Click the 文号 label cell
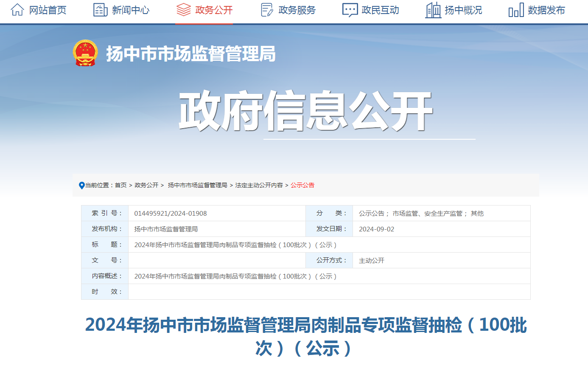Image resolution: width=588 pixels, height=366 pixels. [105, 260]
